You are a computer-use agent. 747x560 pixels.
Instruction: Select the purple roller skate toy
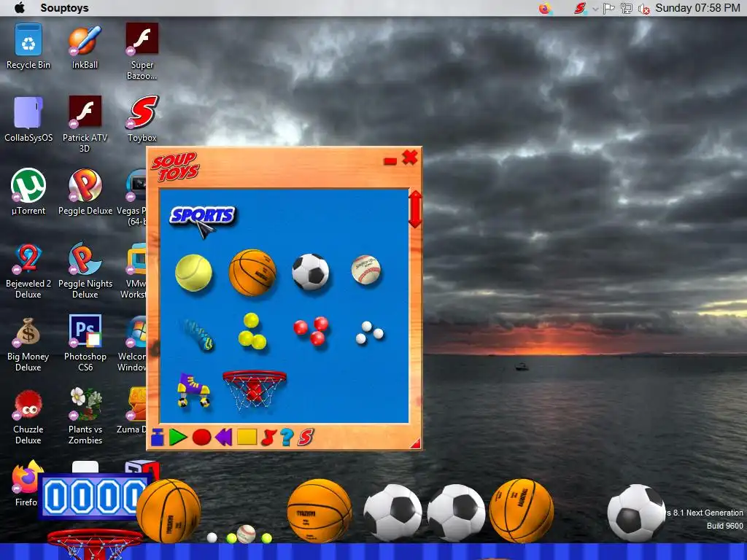(193, 390)
